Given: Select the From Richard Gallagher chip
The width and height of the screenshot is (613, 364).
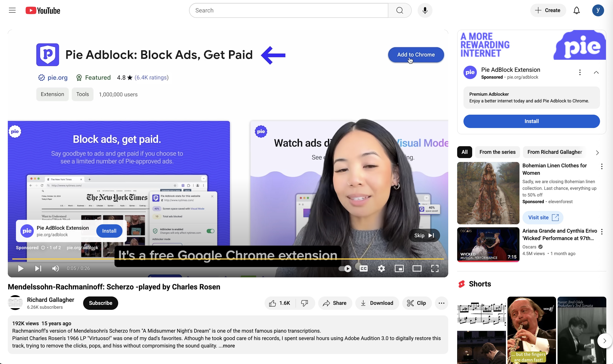Looking at the screenshot, I should point(554,152).
